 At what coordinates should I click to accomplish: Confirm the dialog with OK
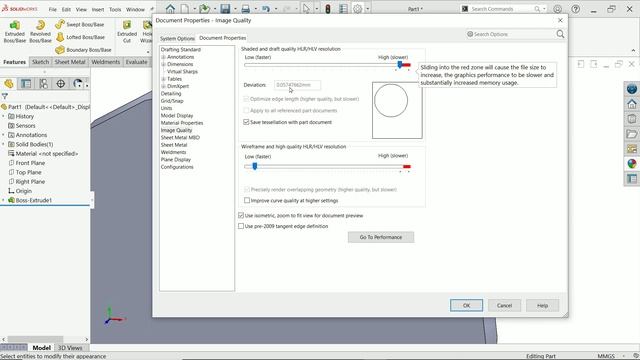(467, 305)
